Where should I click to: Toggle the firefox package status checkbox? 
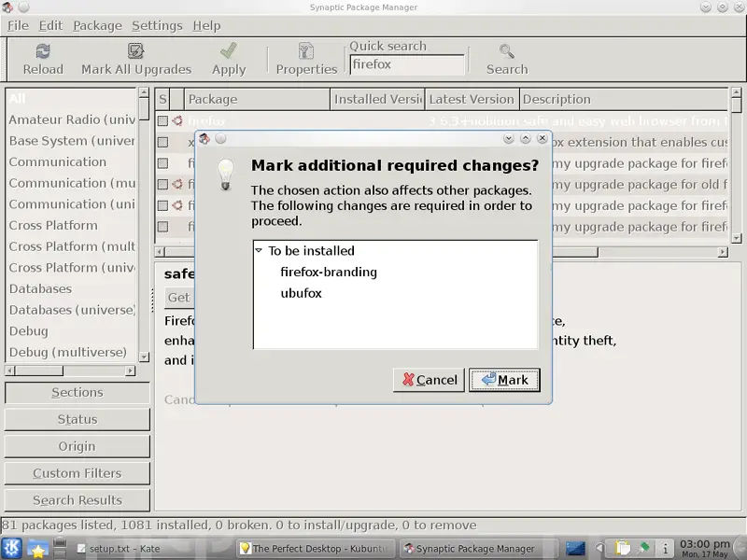click(x=162, y=121)
